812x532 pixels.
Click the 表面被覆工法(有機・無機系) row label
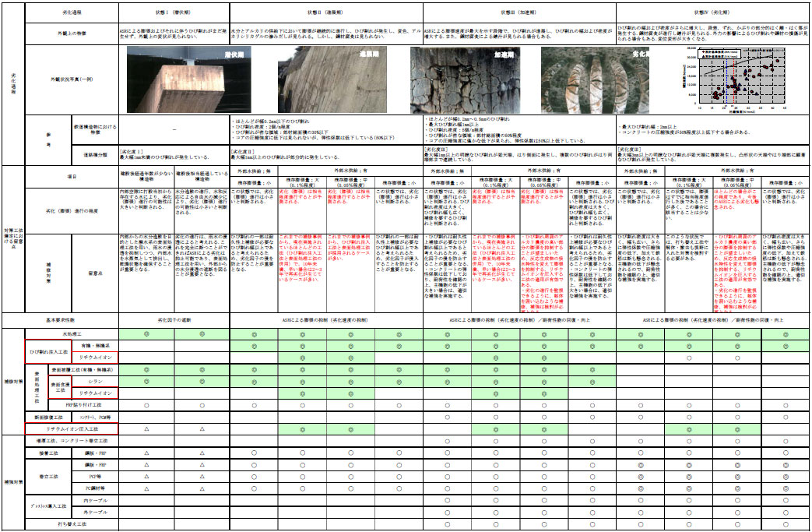[82, 370]
